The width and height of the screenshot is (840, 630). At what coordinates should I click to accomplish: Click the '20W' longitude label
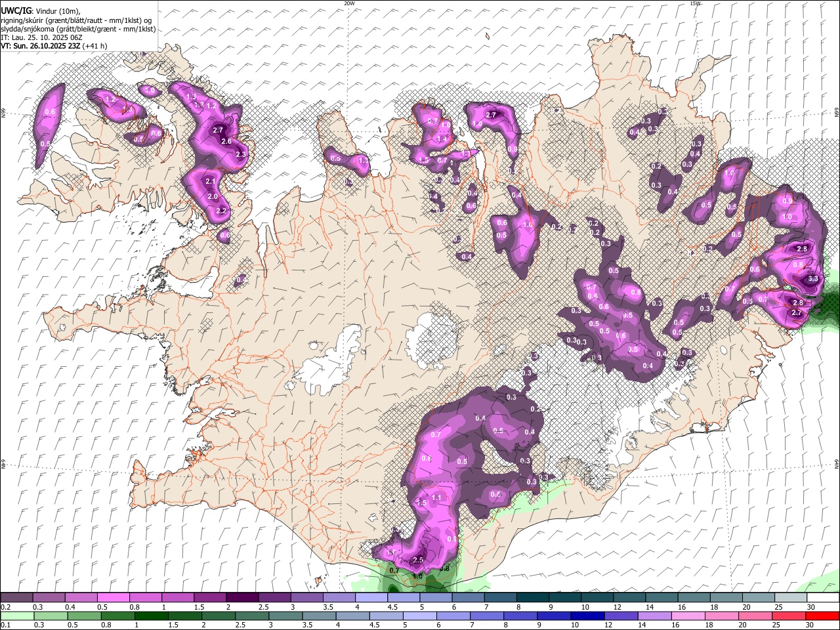(x=349, y=3)
